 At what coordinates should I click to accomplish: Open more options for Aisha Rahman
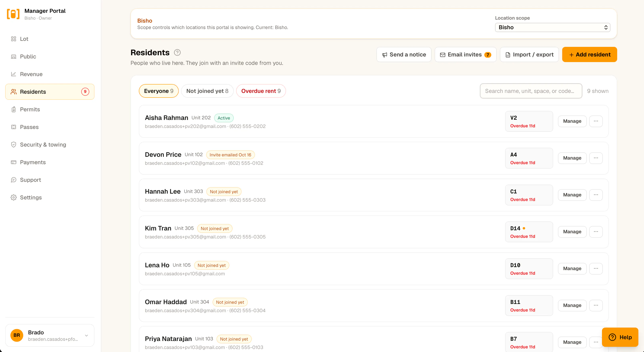click(596, 121)
